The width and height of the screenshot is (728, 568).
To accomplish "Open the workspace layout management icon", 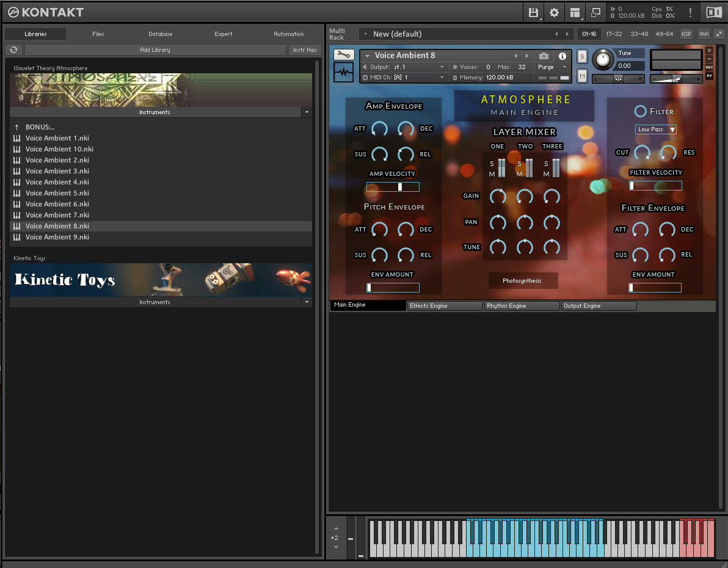I will click(575, 13).
